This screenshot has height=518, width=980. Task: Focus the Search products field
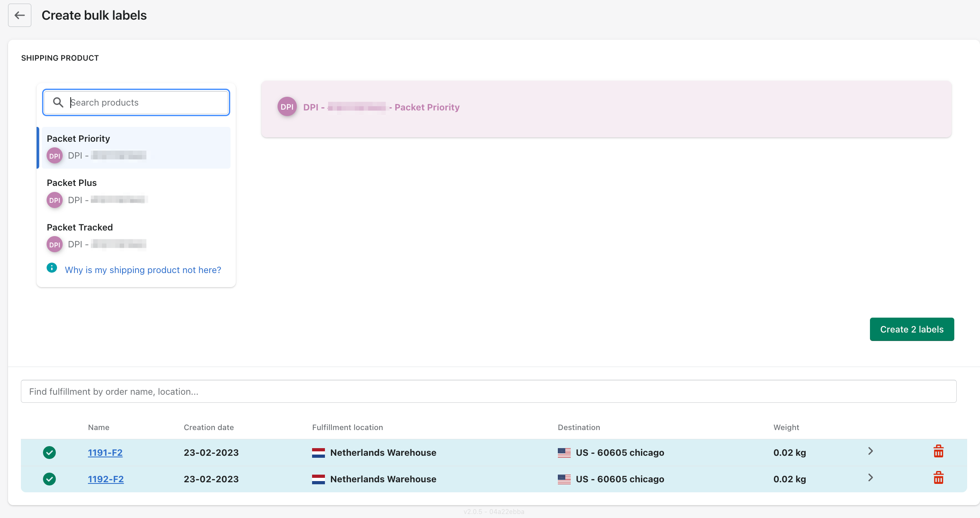pos(136,102)
